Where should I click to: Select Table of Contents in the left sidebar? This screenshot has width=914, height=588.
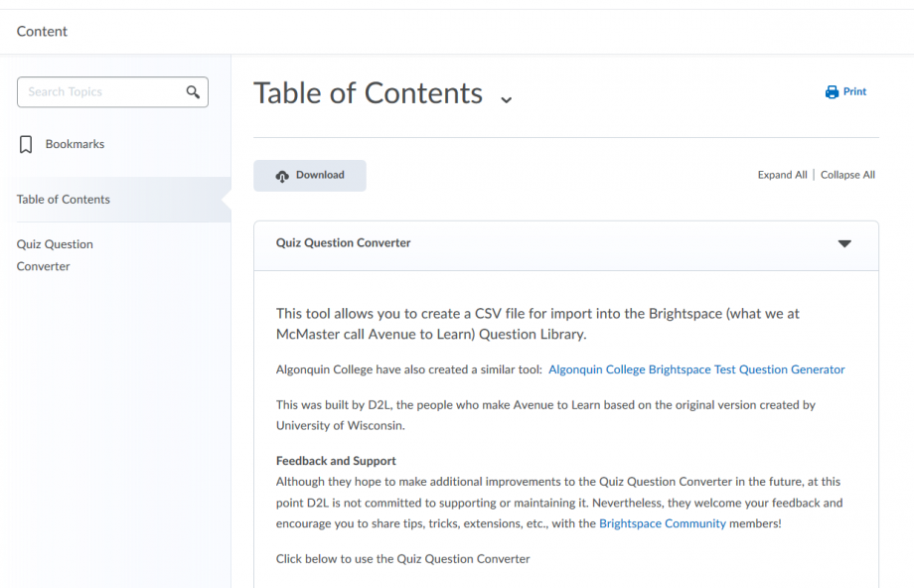pyautogui.click(x=63, y=199)
